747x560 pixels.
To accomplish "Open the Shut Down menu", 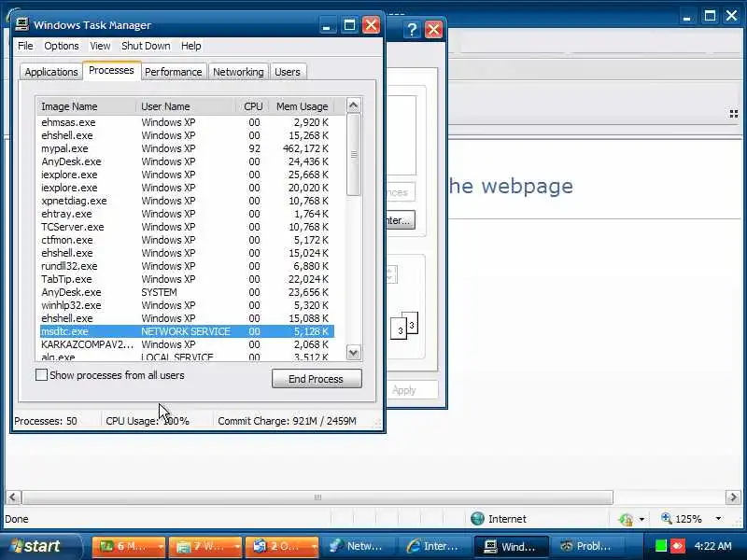I will click(x=146, y=46).
